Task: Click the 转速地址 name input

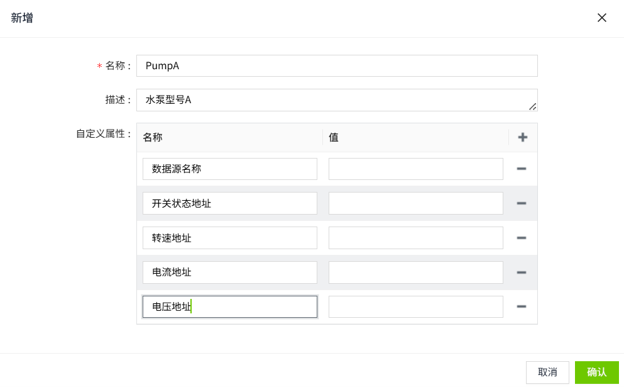Action: 230,238
